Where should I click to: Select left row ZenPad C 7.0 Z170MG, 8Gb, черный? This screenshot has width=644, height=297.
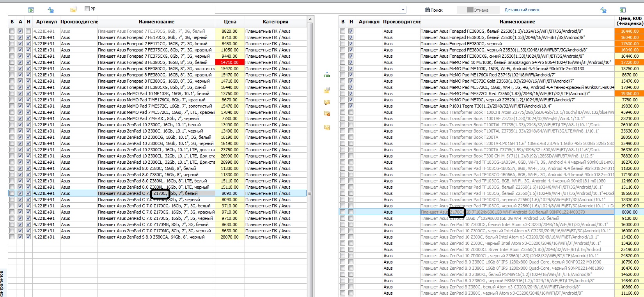click(x=156, y=231)
